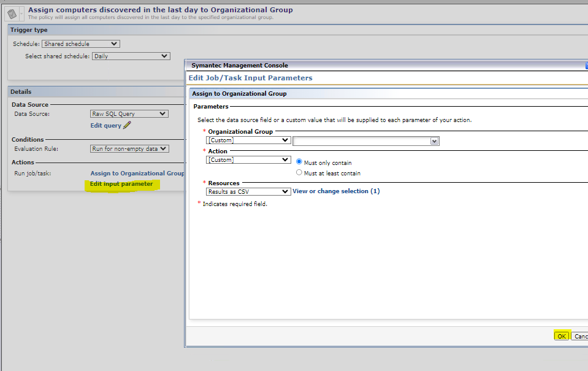Click inside the Organizational Group value field
Viewport: 588px width, 371px height.
pos(361,141)
